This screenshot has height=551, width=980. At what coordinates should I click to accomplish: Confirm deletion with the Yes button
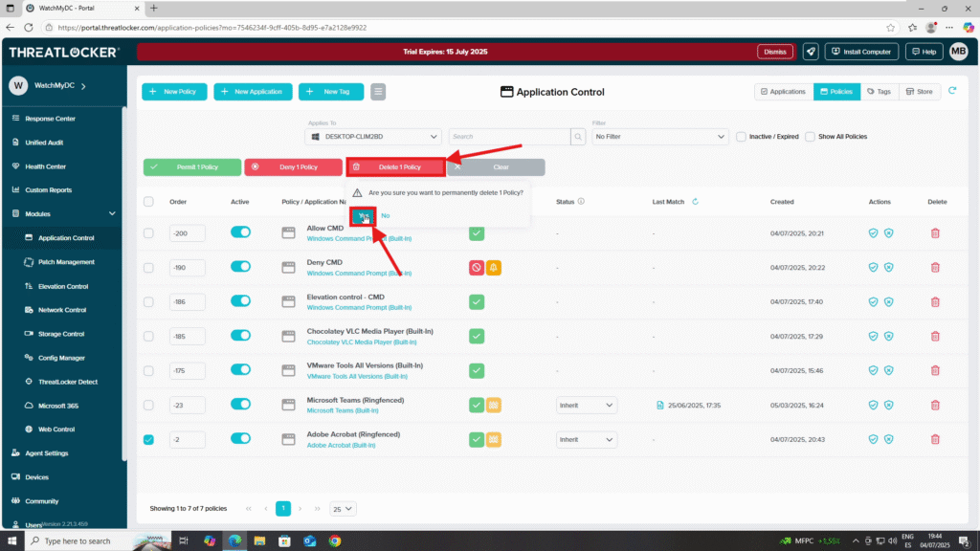tap(363, 215)
